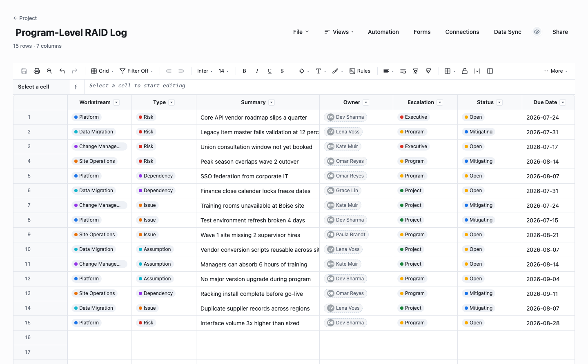
Task: Go back via the Project link
Action: coord(25,18)
